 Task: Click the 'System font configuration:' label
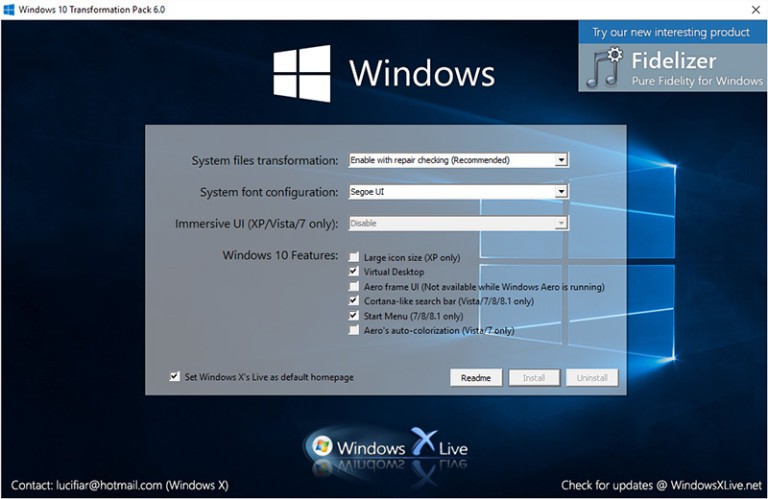[269, 192]
